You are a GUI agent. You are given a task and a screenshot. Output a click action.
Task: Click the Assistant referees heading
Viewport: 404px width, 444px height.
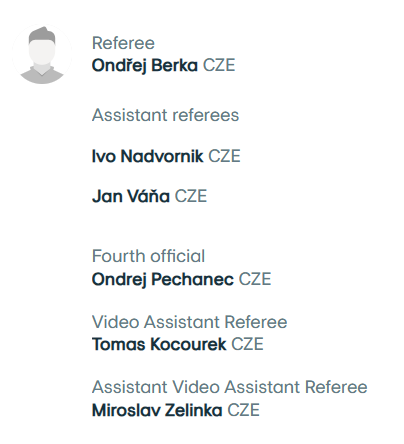165,115
